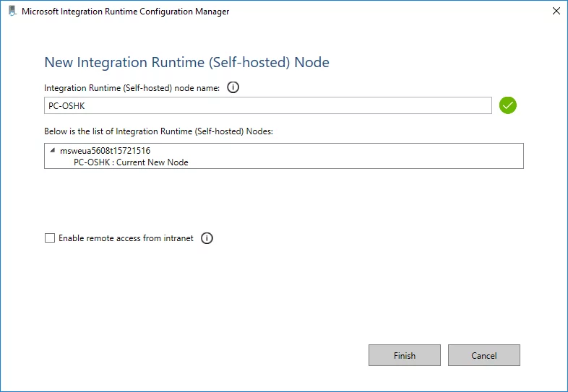Select the msweua5608t15721516 runtime entry

click(x=105, y=151)
